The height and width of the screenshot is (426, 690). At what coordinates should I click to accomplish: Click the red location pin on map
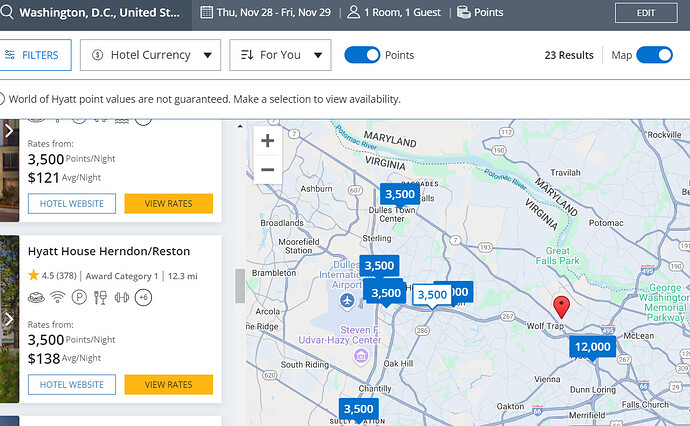561,307
